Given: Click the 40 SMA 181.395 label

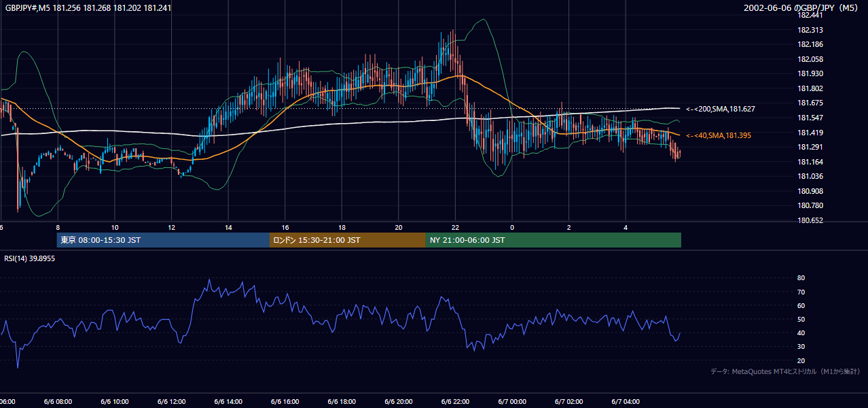Looking at the screenshot, I should (719, 136).
